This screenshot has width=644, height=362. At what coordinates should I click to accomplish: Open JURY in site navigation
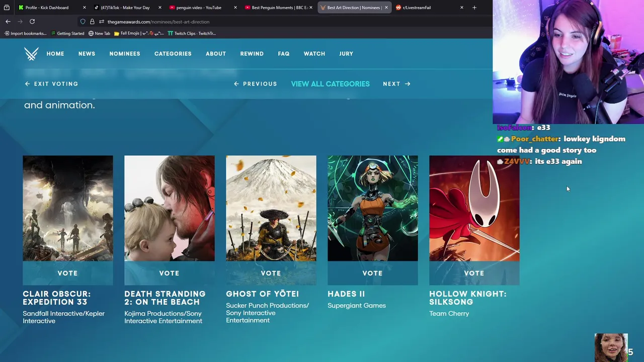(x=346, y=54)
